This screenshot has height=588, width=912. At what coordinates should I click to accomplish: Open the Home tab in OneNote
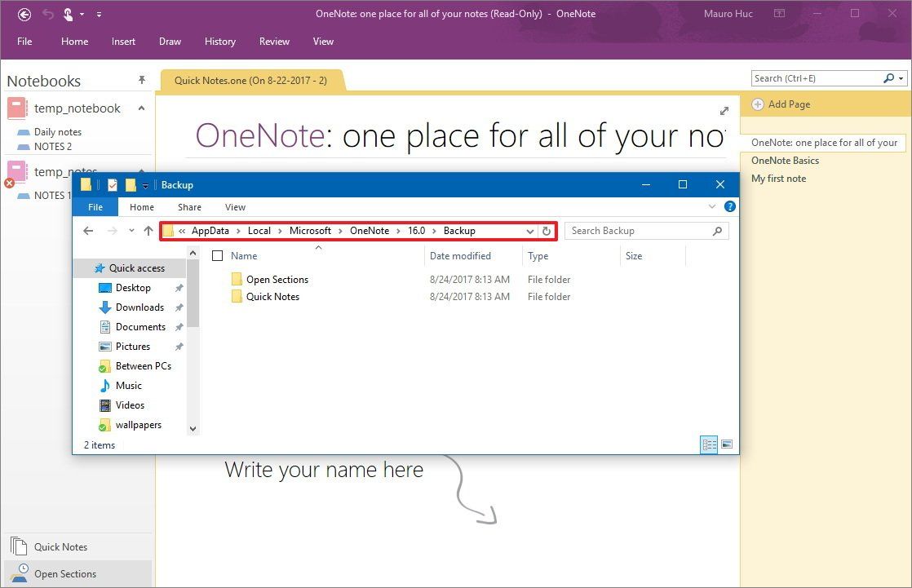pos(74,42)
